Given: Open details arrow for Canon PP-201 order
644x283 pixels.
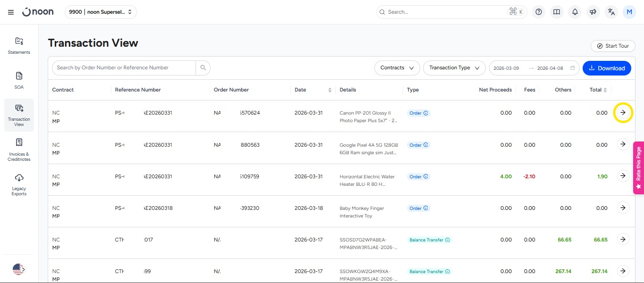Looking at the screenshot, I should (x=623, y=113).
